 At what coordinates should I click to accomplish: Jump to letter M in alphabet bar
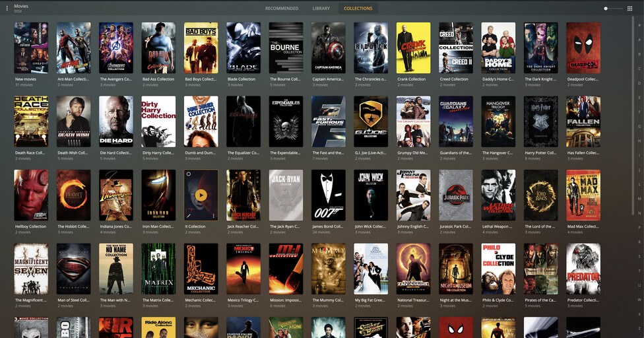click(639, 199)
